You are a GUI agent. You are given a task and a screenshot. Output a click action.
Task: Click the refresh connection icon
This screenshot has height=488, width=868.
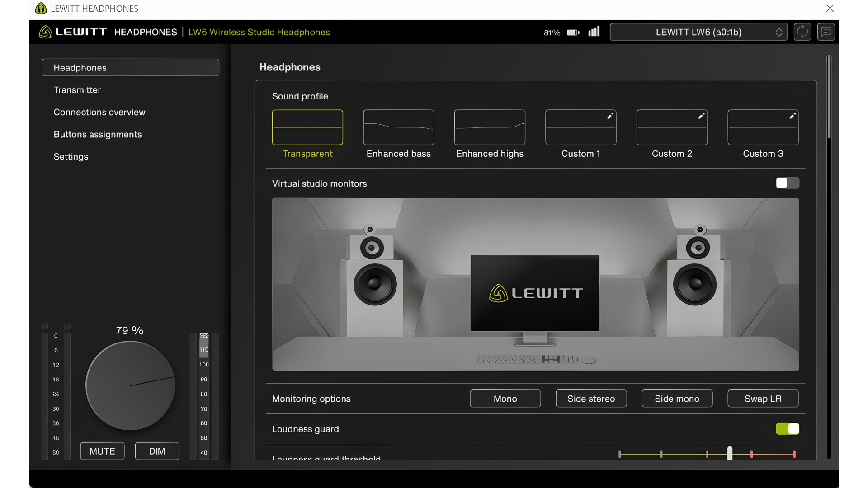[x=802, y=32]
